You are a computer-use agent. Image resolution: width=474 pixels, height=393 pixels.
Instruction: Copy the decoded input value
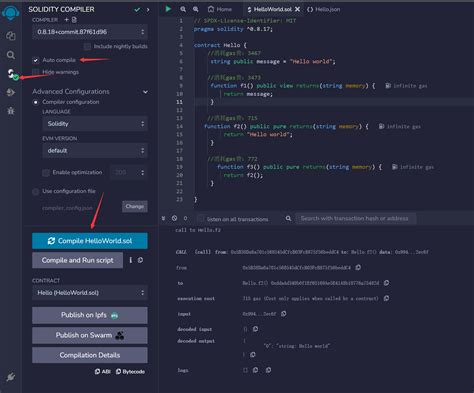pyautogui.click(x=255, y=329)
